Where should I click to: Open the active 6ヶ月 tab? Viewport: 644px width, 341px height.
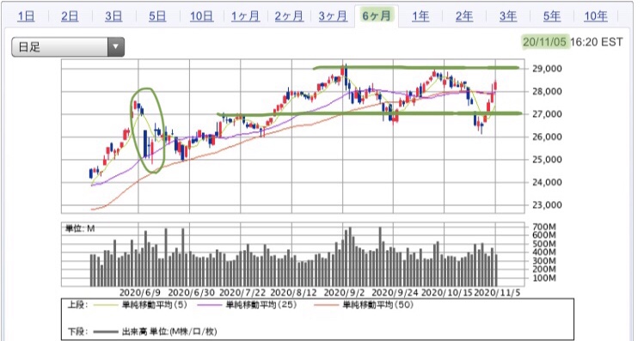[377, 16]
